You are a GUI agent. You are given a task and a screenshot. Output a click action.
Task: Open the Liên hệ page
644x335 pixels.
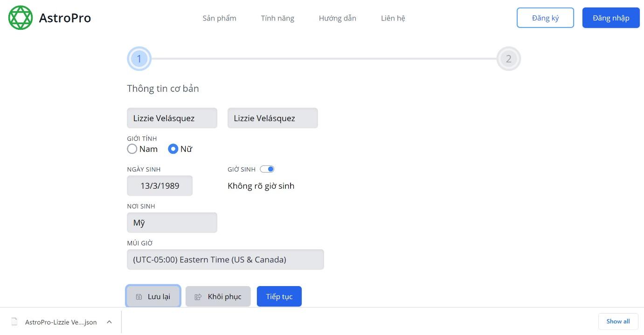tap(393, 18)
